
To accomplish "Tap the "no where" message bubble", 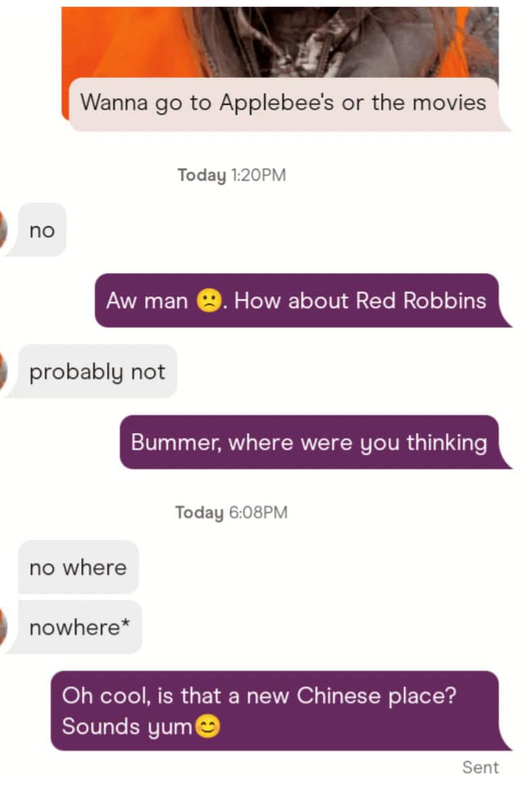I will pos(78,567).
